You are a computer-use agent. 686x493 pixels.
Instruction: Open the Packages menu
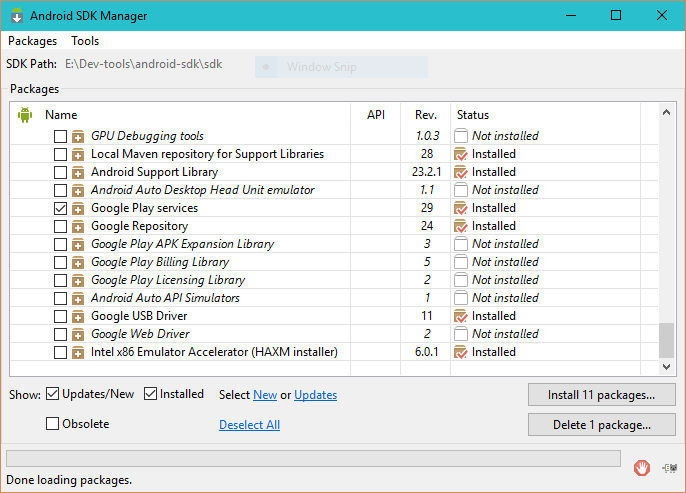click(x=32, y=41)
